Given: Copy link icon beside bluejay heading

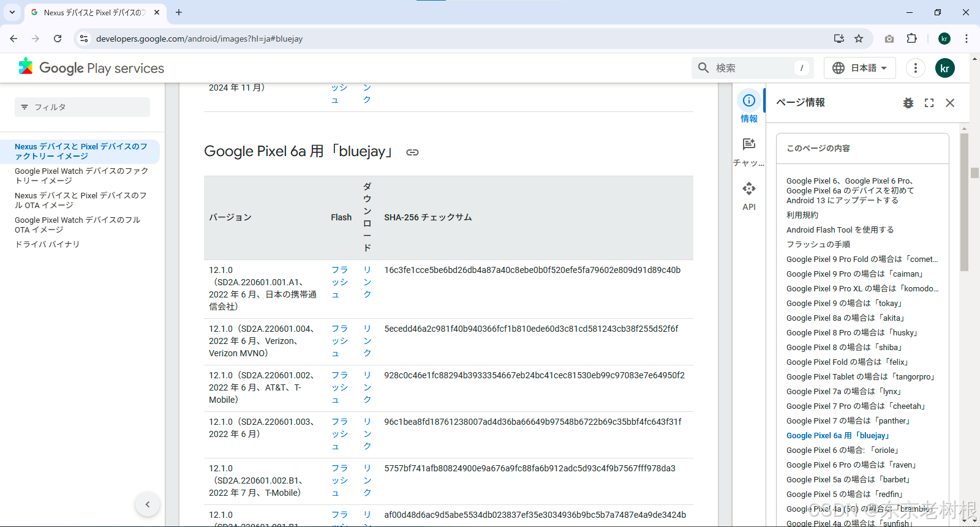Looking at the screenshot, I should [412, 152].
